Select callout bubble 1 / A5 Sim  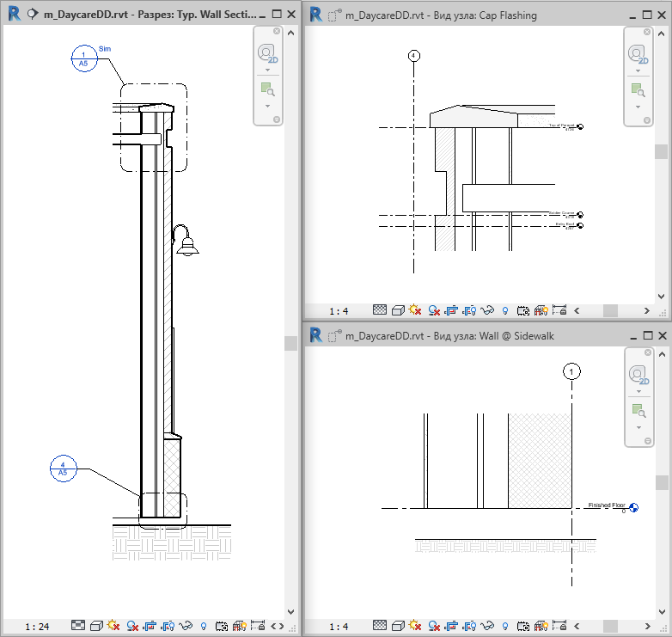tap(84, 58)
